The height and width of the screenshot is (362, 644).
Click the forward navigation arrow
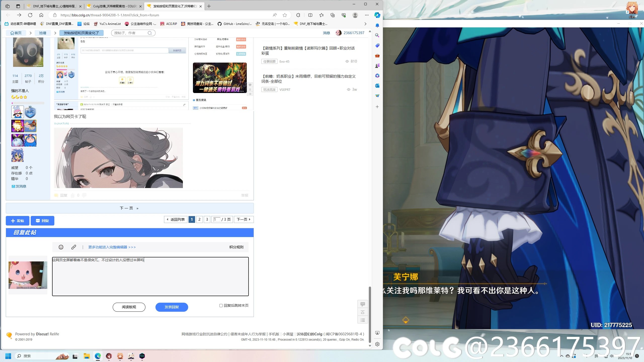pyautogui.click(x=19, y=15)
